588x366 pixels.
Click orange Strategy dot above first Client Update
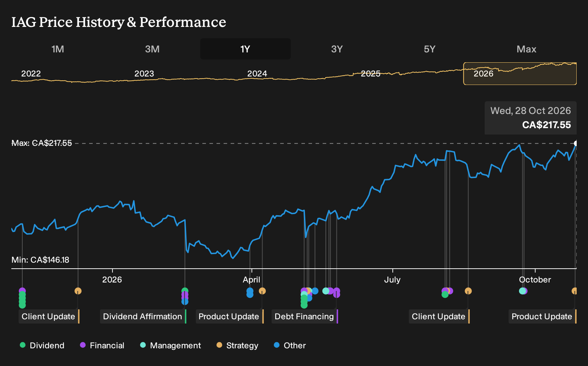click(x=78, y=291)
